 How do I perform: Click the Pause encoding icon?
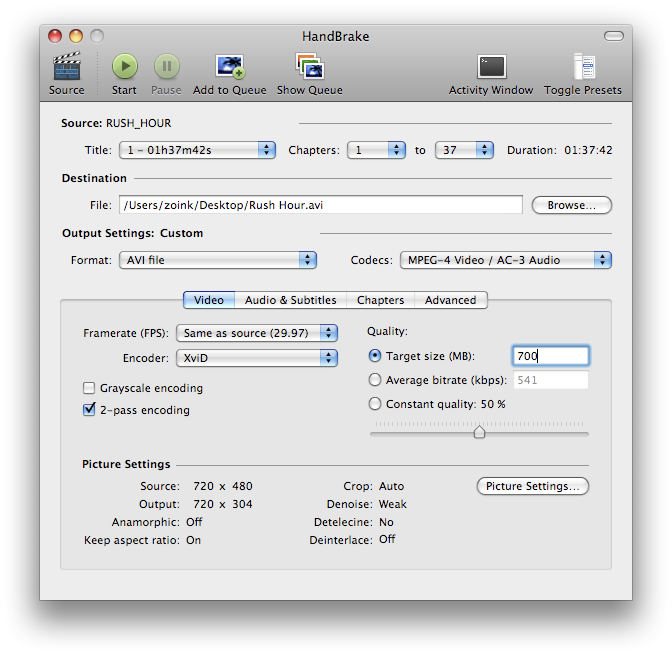point(167,66)
